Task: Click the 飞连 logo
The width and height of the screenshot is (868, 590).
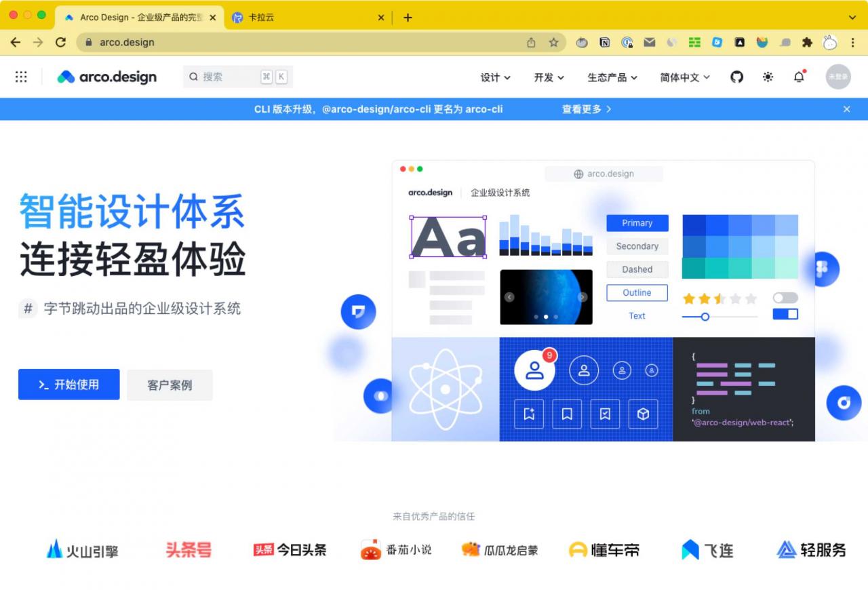Action: point(707,549)
